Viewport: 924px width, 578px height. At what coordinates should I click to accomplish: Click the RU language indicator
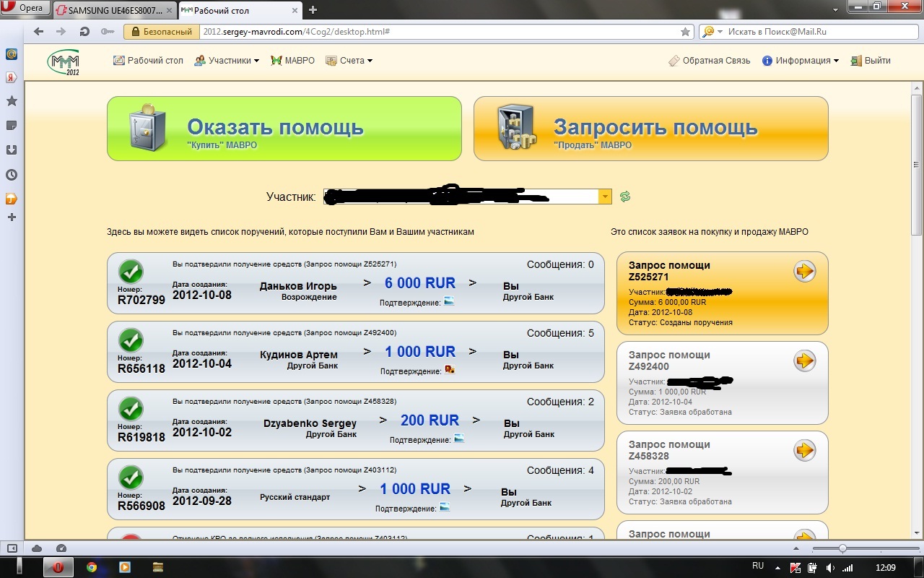click(758, 566)
